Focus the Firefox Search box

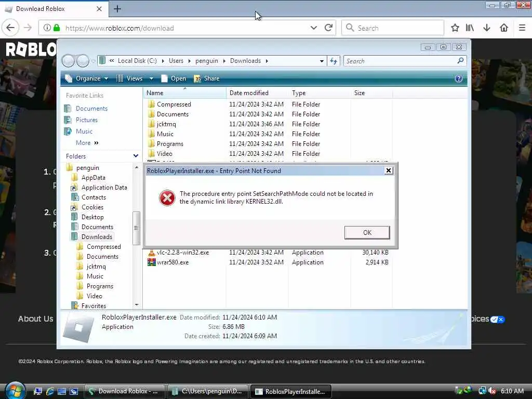(x=393, y=28)
